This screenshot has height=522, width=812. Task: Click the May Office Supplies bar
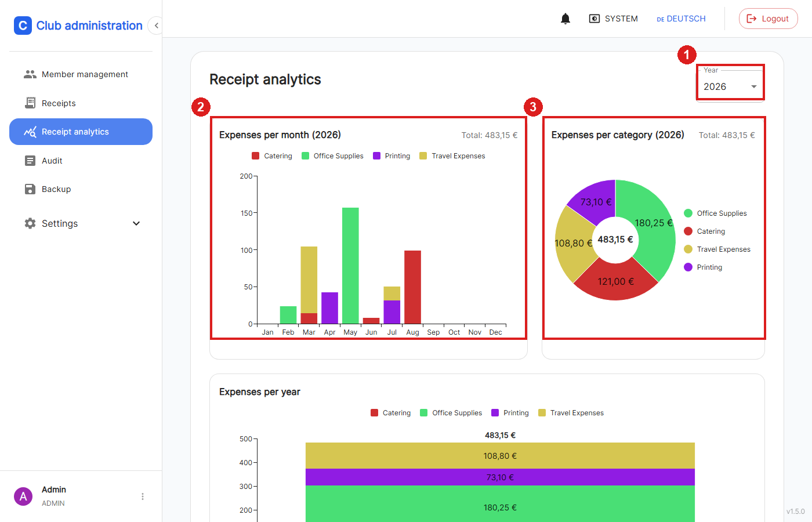[x=350, y=266]
